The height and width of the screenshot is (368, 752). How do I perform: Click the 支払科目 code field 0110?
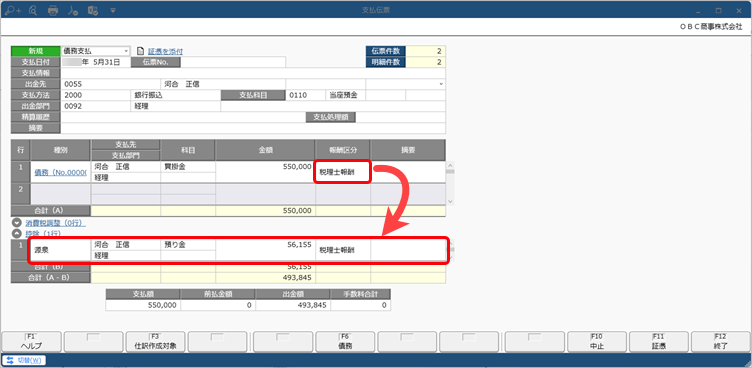[x=306, y=95]
